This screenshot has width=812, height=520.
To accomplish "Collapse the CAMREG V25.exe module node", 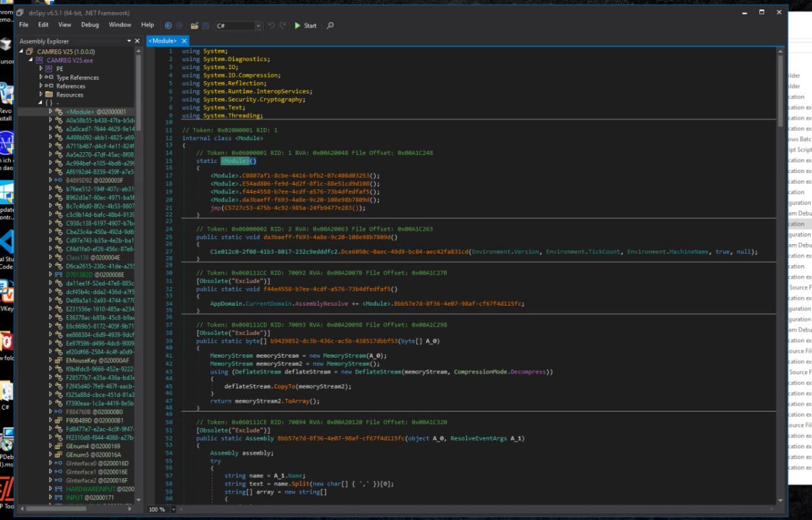I will coord(31,60).
